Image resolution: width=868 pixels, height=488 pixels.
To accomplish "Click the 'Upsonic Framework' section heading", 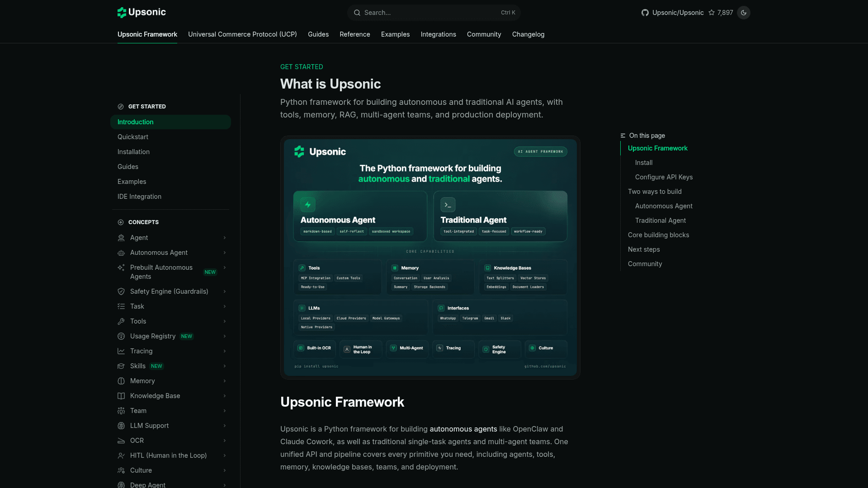I will pyautogui.click(x=342, y=402).
